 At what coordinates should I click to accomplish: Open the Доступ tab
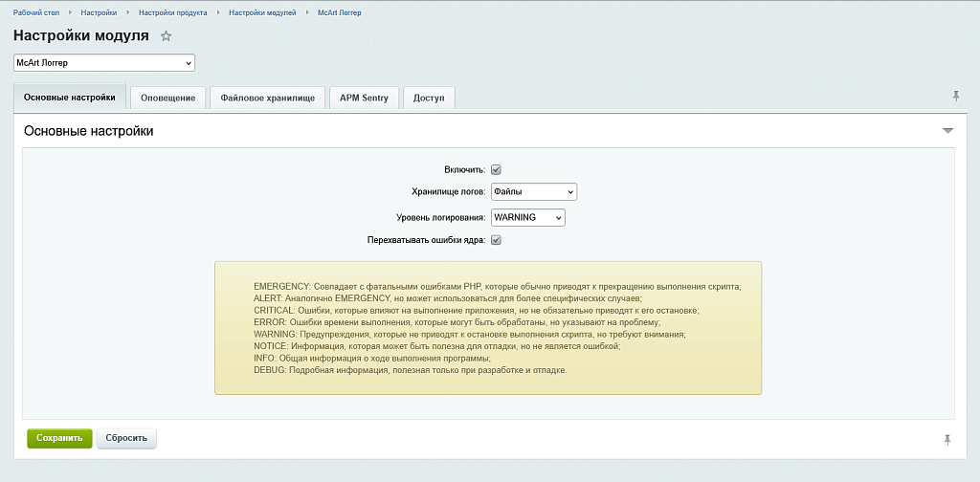(x=429, y=98)
